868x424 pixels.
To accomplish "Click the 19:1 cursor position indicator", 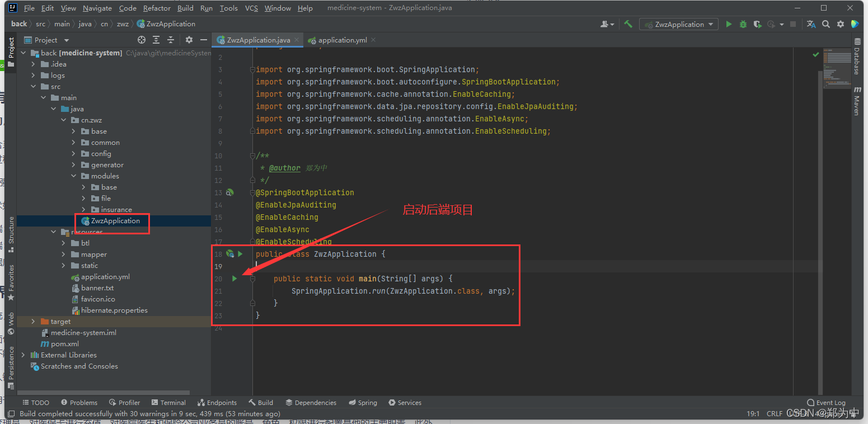I will click(x=753, y=414).
